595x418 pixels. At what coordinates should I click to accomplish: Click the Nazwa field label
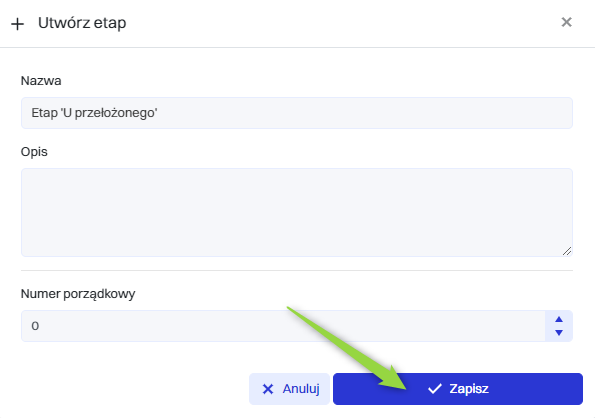[x=41, y=81]
